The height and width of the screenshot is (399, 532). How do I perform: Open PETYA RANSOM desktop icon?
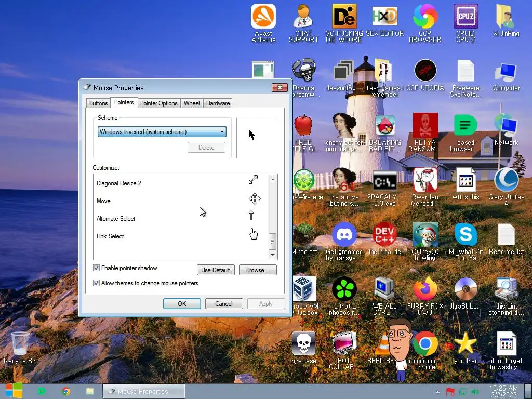[425, 132]
